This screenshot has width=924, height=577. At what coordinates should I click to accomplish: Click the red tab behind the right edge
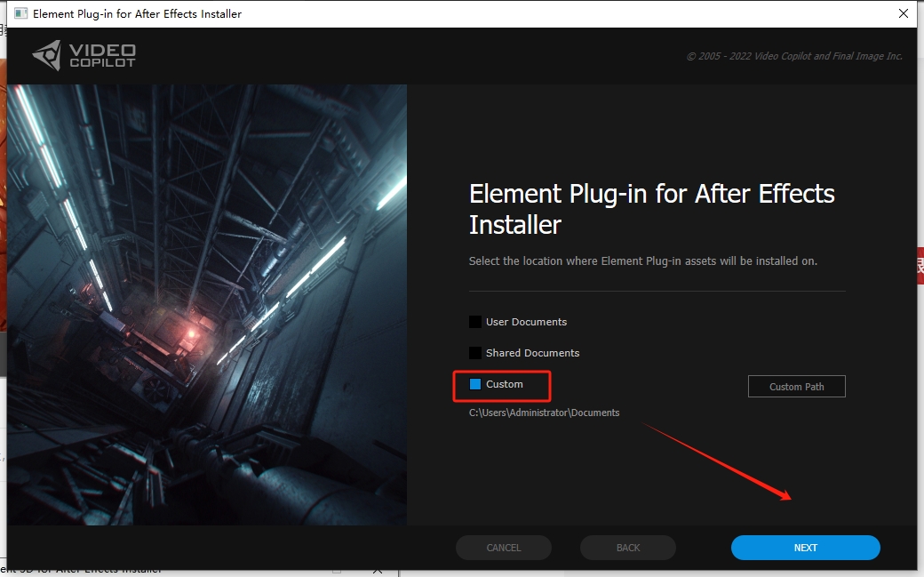(x=920, y=266)
